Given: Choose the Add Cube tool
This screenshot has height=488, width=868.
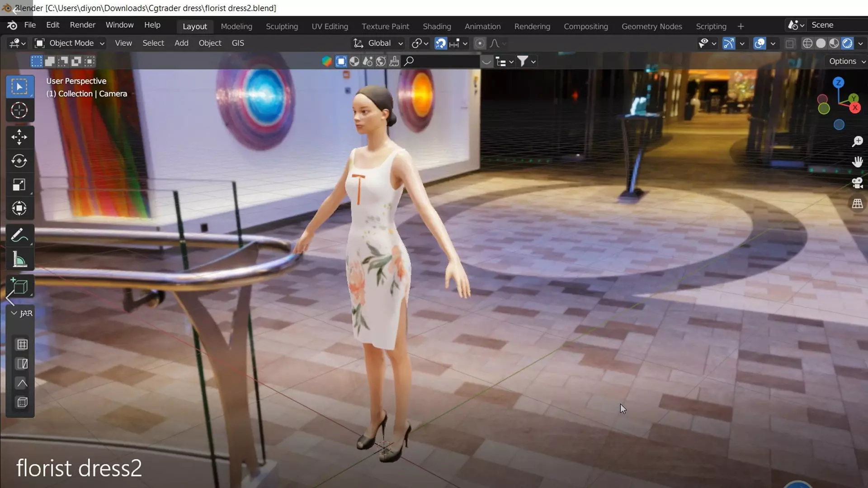Looking at the screenshot, I should click(19, 286).
